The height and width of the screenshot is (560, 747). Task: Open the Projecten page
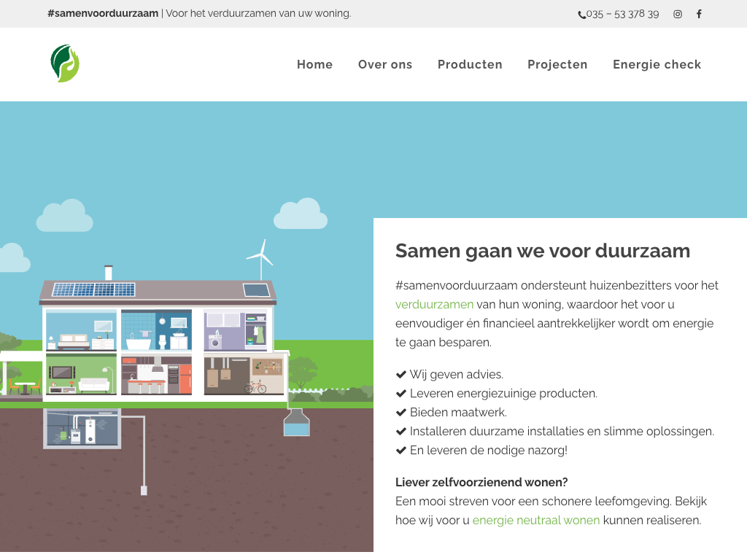557,64
